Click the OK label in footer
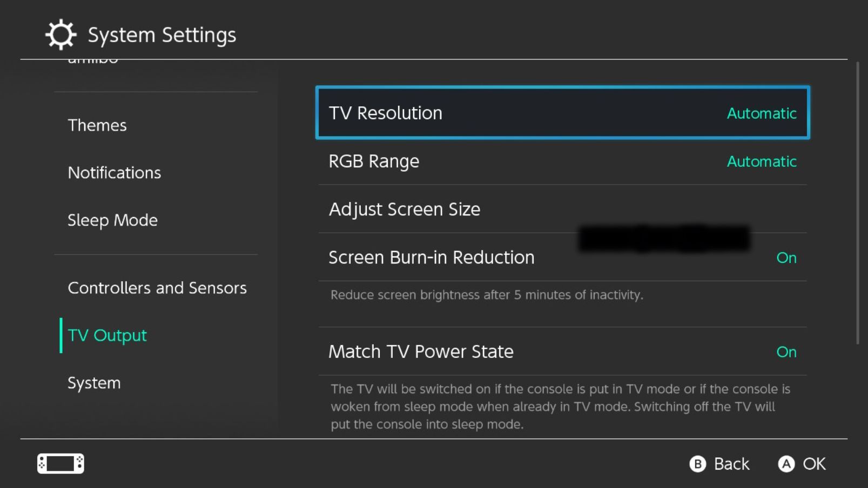The height and width of the screenshot is (488, 868). coord(814,464)
